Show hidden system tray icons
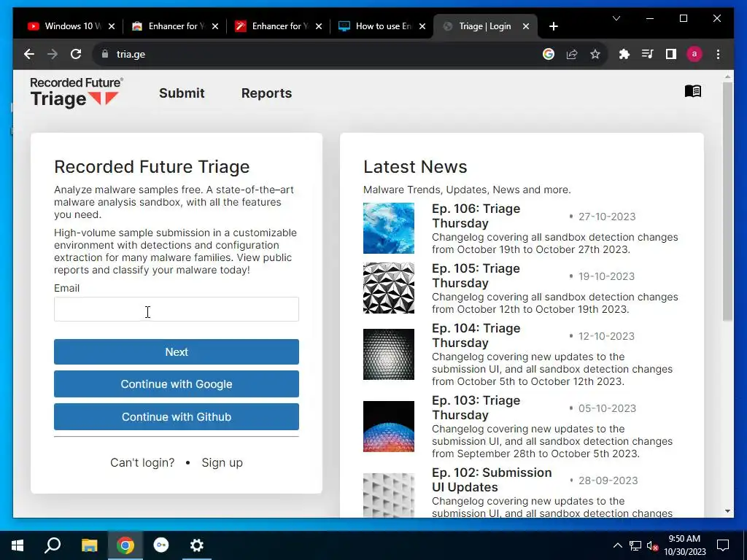The width and height of the screenshot is (747, 560). point(617,545)
